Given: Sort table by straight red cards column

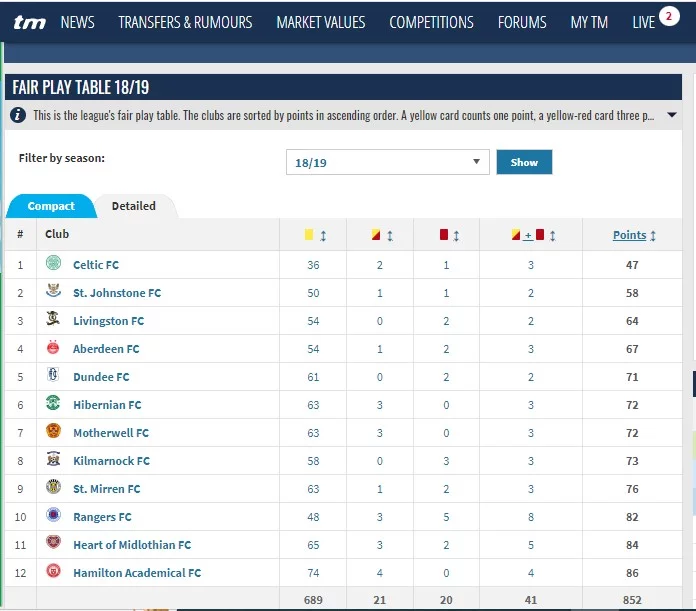Looking at the screenshot, I should [x=449, y=235].
